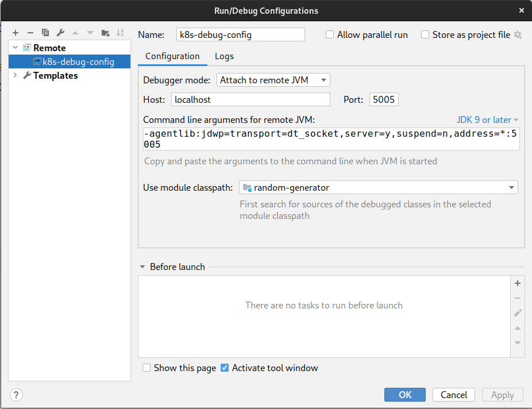The height and width of the screenshot is (409, 532).
Task: Click the Help question mark icon
Action: click(16, 395)
